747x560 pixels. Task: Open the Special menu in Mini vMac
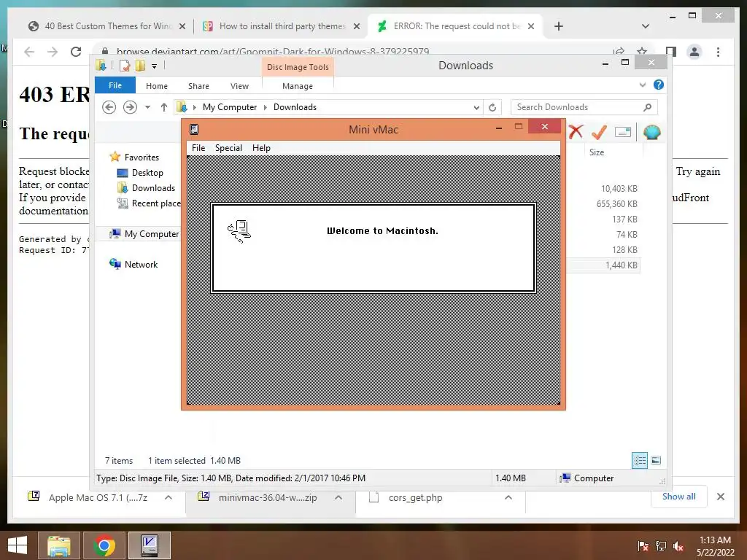(x=228, y=148)
